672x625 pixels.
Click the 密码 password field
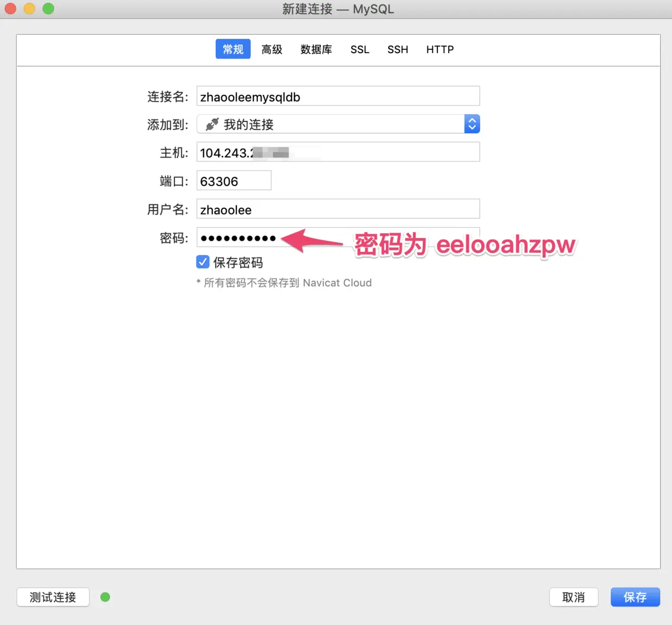(338, 237)
